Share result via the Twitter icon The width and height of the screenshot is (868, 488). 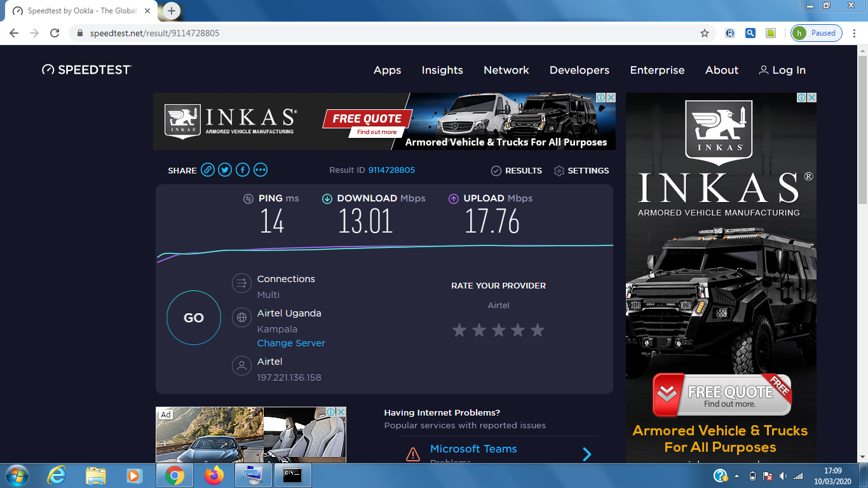pos(225,170)
